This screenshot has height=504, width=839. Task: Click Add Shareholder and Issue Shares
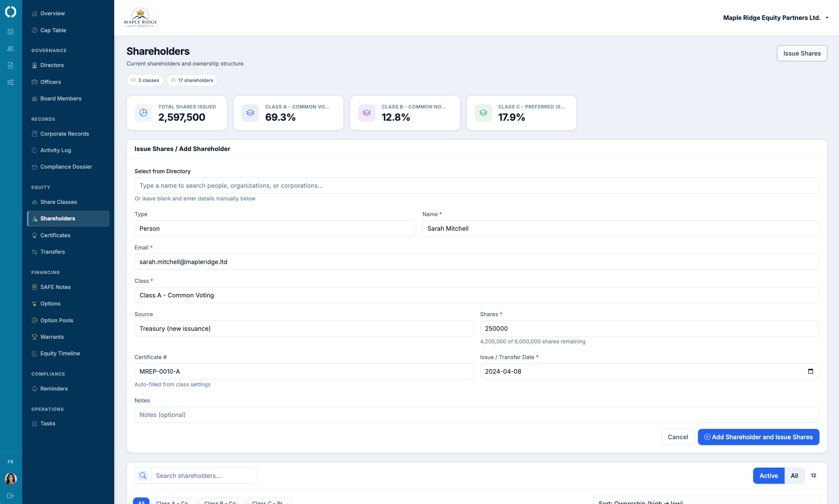759,437
